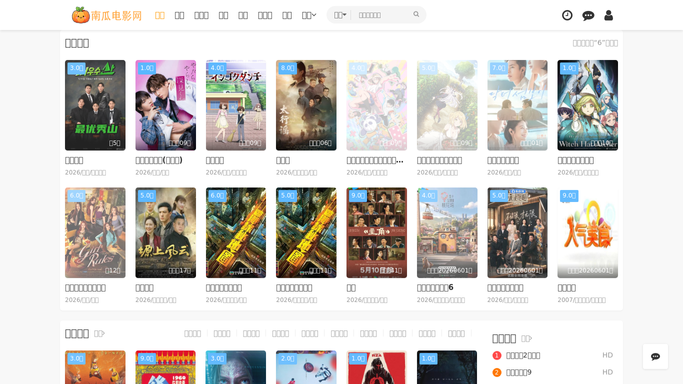This screenshot has width=683, height=384.
Task: Open the Girl Rules poster thumbnail
Action: click(95, 233)
